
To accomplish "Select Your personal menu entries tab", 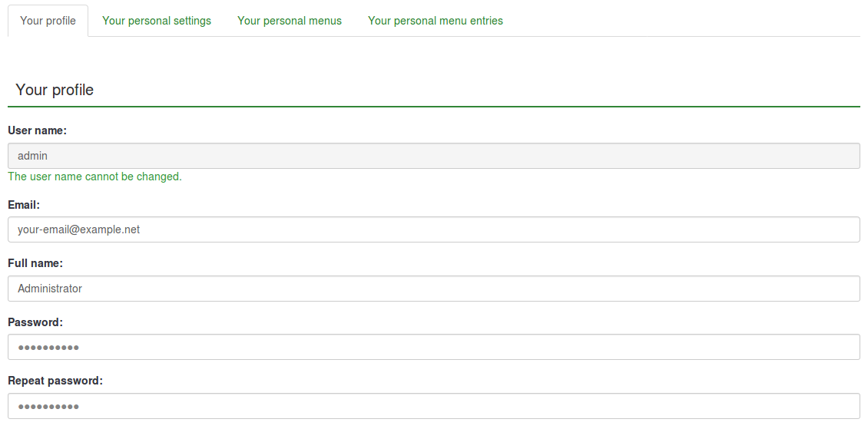I will click(x=436, y=21).
